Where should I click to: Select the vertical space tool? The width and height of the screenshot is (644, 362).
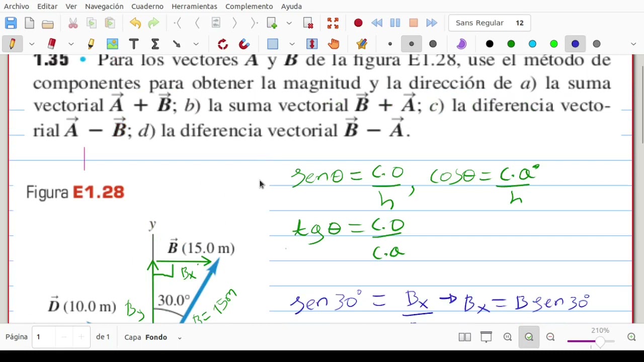coord(312,44)
